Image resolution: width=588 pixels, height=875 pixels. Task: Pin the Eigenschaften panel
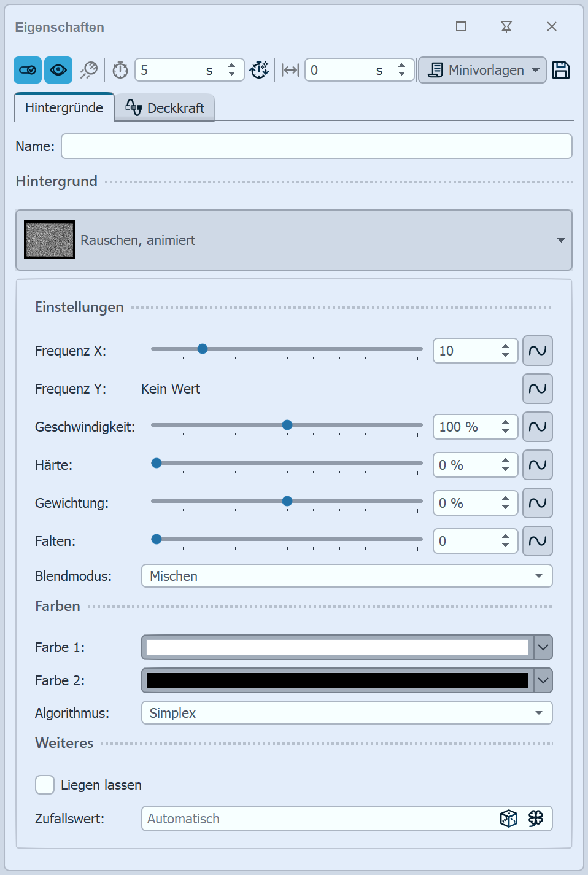[506, 26]
